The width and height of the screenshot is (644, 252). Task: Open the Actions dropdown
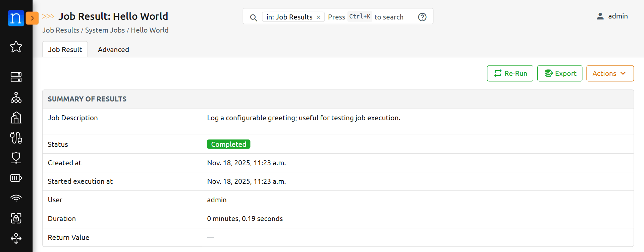609,74
